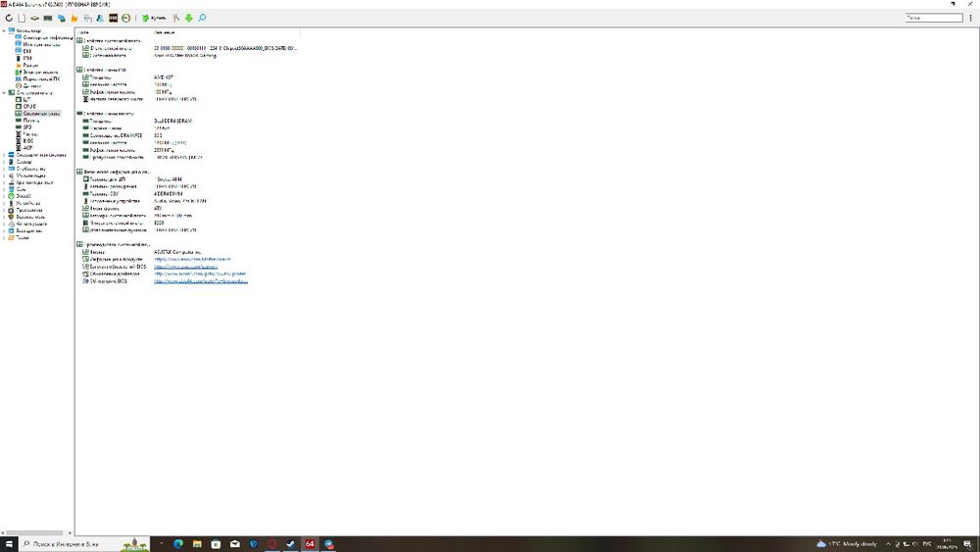Click the magnifier search toolbar icon
Viewport: 980px width, 552px height.
pos(203,18)
